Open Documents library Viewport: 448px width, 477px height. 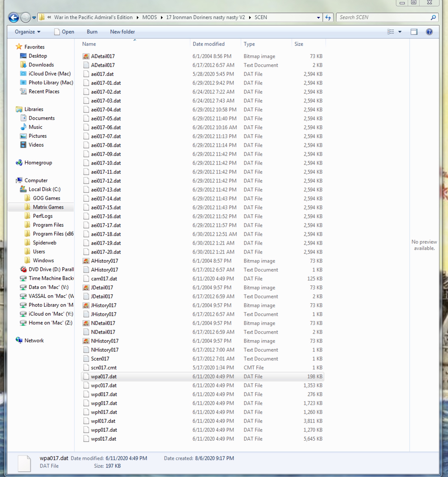(x=42, y=118)
